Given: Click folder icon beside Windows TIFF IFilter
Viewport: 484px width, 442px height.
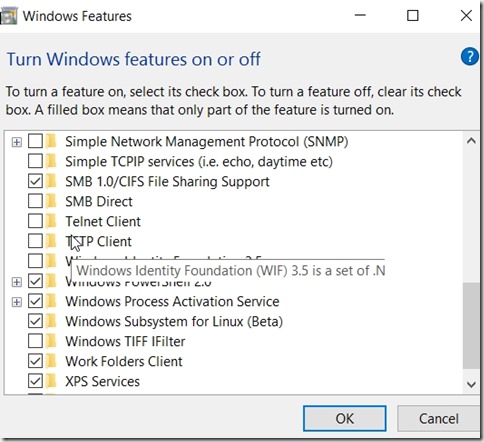Looking at the screenshot, I should (51, 341).
